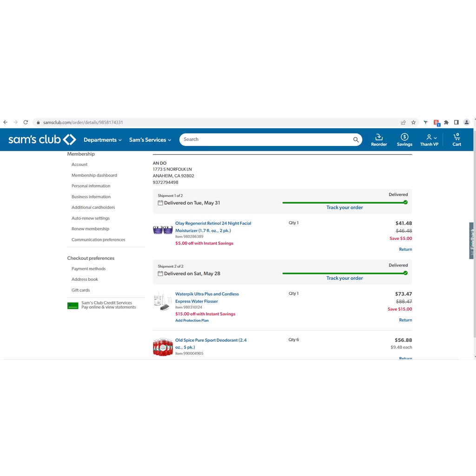This screenshot has height=476, width=476.
Task: Click Return for Waterpik Water Flosser
Action: point(405,320)
